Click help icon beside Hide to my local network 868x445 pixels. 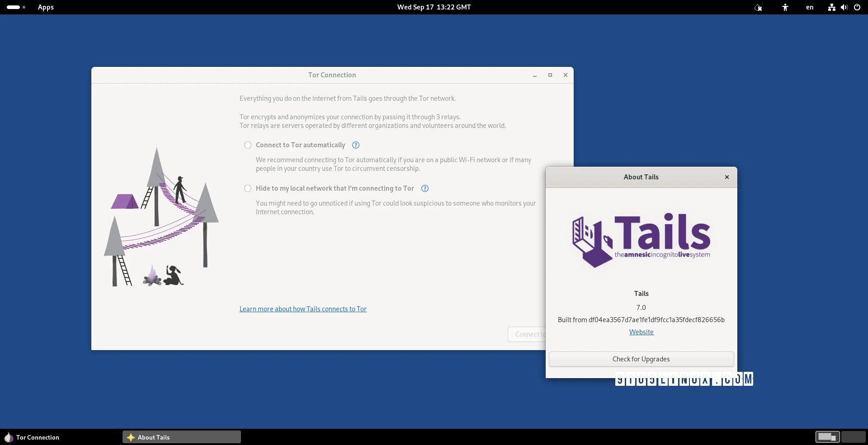(425, 188)
